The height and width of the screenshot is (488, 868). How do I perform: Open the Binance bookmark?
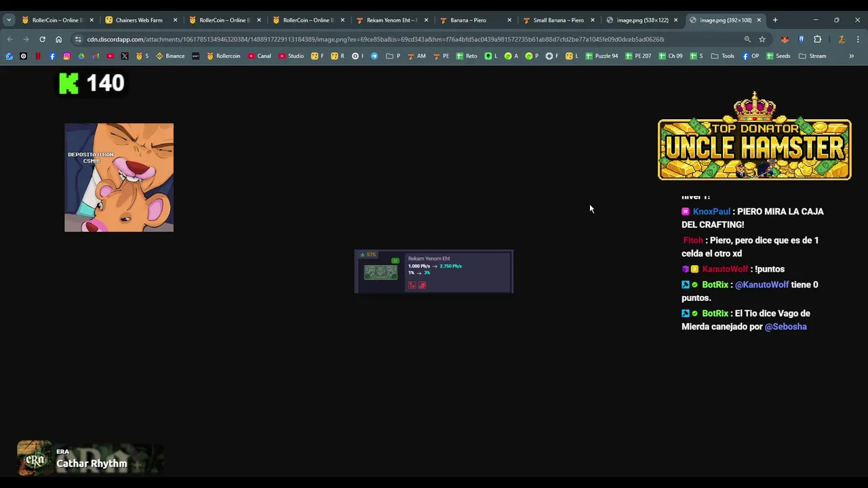coord(170,56)
